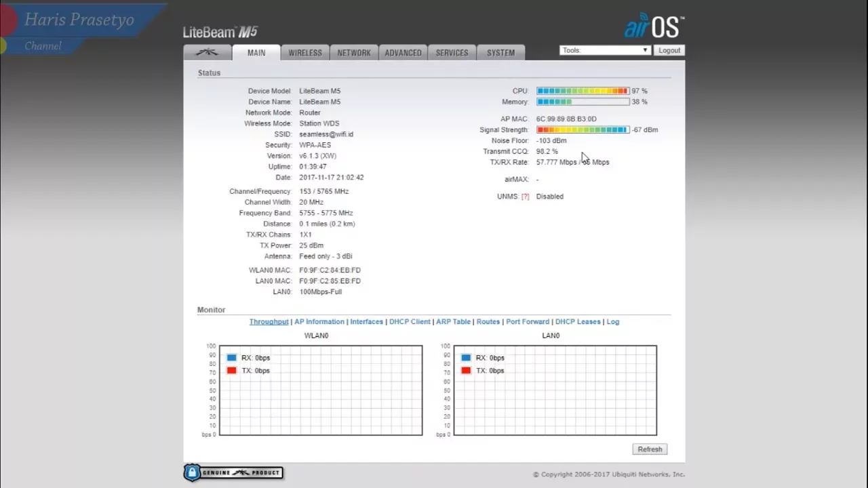The height and width of the screenshot is (488, 868).
Task: Click the LAN0 MAC address F0:9F:C2:85:EB:FD
Action: (x=330, y=281)
